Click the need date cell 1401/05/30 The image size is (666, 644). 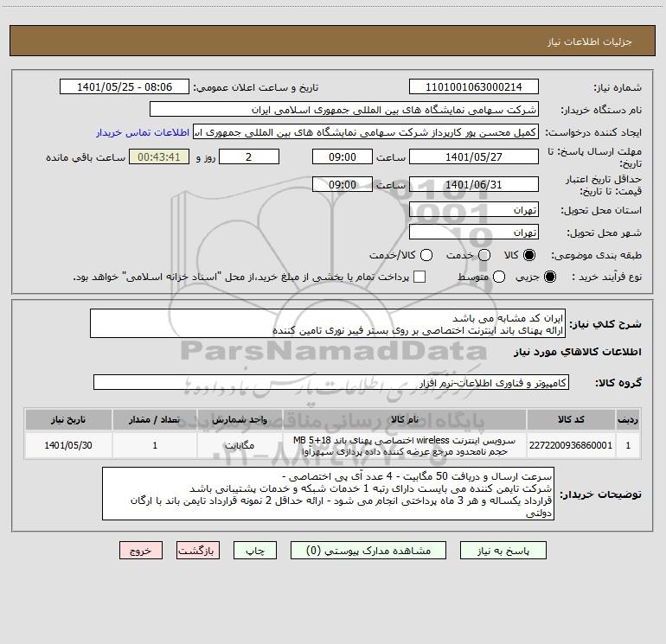point(68,445)
